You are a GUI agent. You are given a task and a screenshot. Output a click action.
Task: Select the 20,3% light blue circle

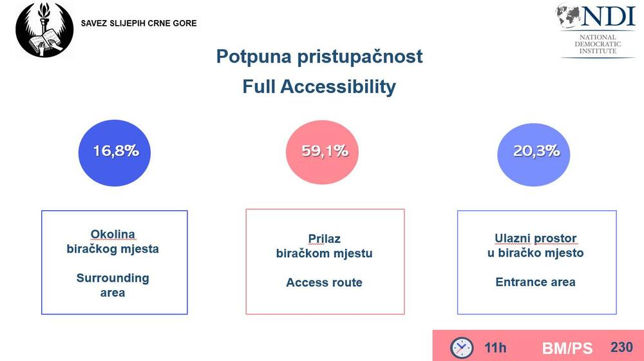[x=536, y=151]
